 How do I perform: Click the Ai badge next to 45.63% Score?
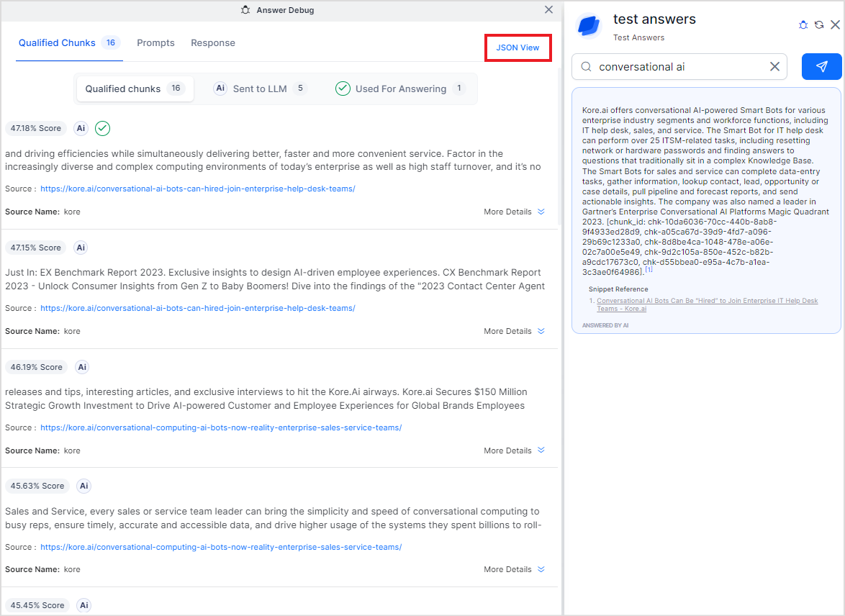pyautogui.click(x=84, y=486)
